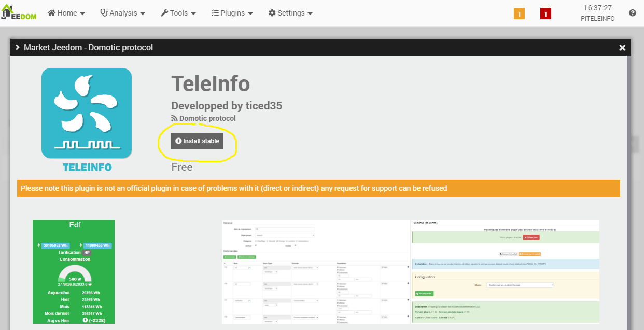The width and height of the screenshot is (644, 330).
Task: Close the Market Jeedom dialog
Action: click(622, 48)
